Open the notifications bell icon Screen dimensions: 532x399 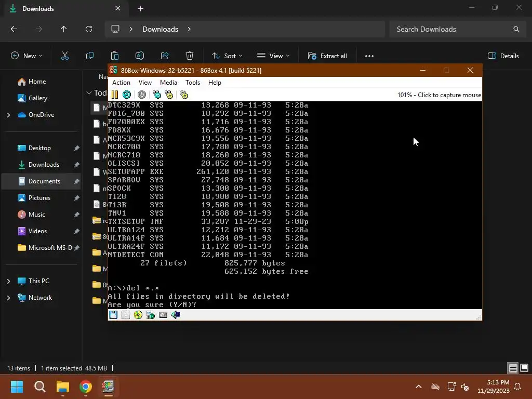[x=518, y=387]
